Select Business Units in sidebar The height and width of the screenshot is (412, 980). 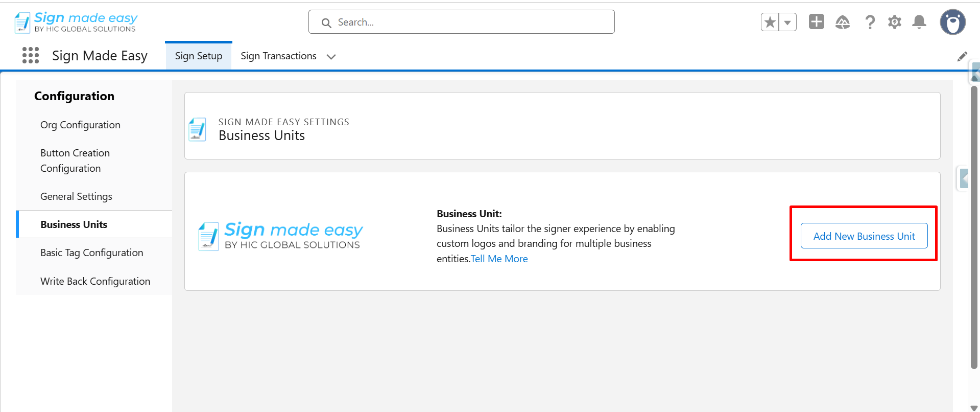coord(94,224)
